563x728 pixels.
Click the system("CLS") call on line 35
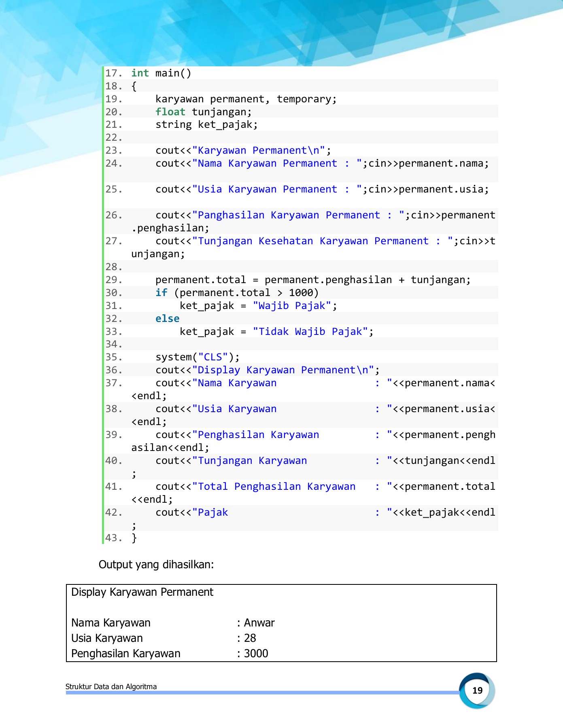[197, 357]
